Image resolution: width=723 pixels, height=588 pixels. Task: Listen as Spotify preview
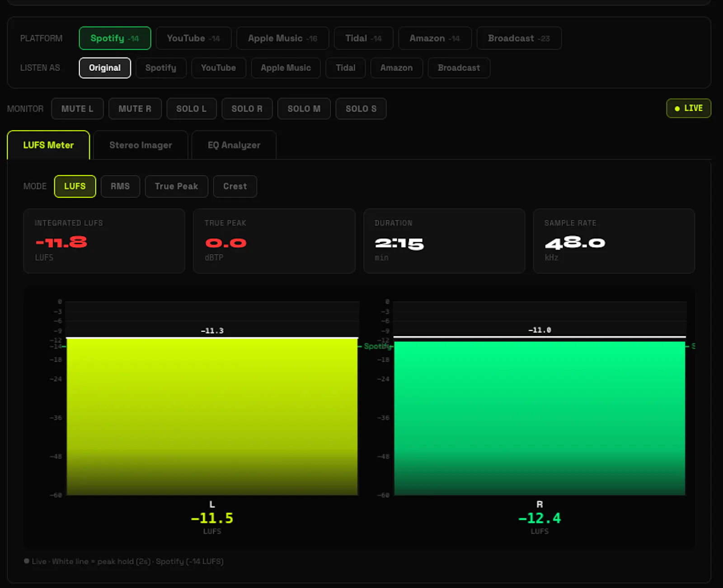[x=161, y=68]
